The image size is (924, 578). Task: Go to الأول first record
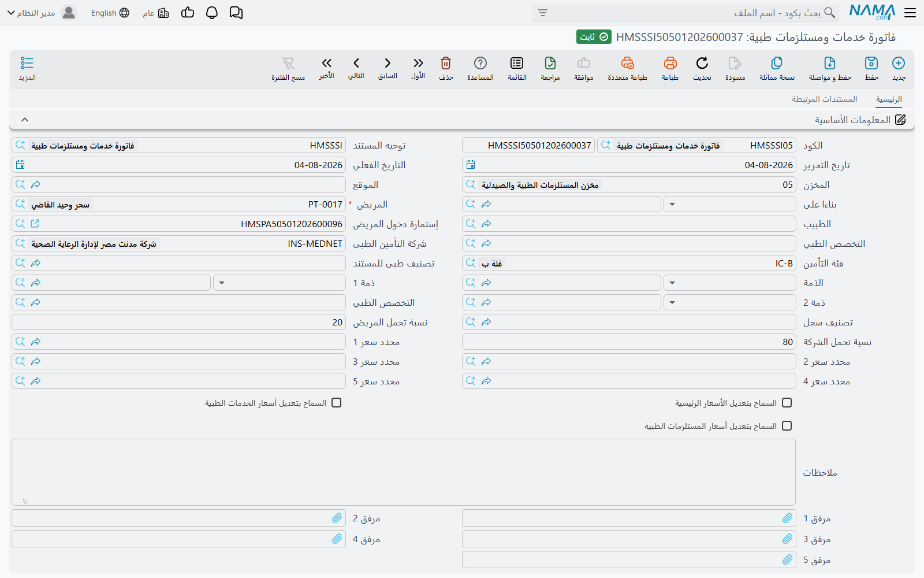(x=418, y=63)
